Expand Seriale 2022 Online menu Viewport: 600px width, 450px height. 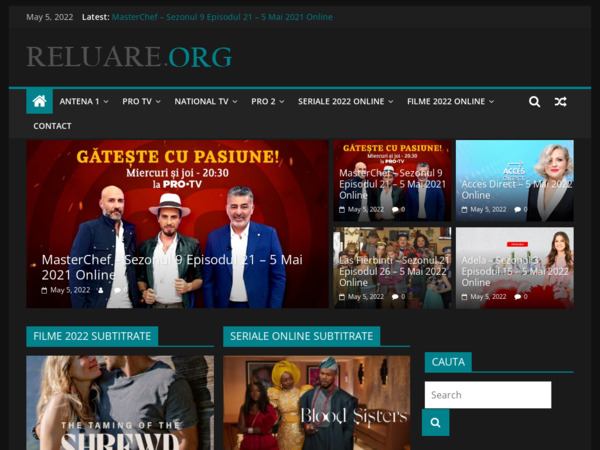(x=346, y=101)
